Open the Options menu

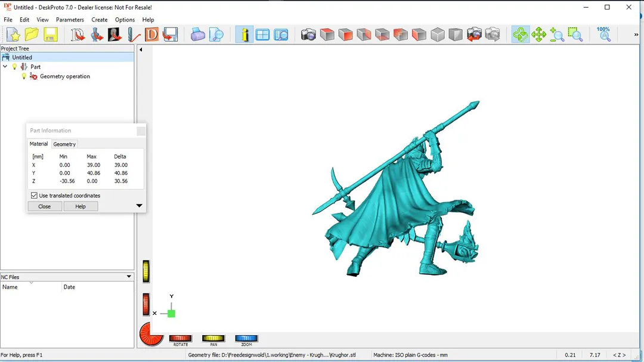coord(125,20)
